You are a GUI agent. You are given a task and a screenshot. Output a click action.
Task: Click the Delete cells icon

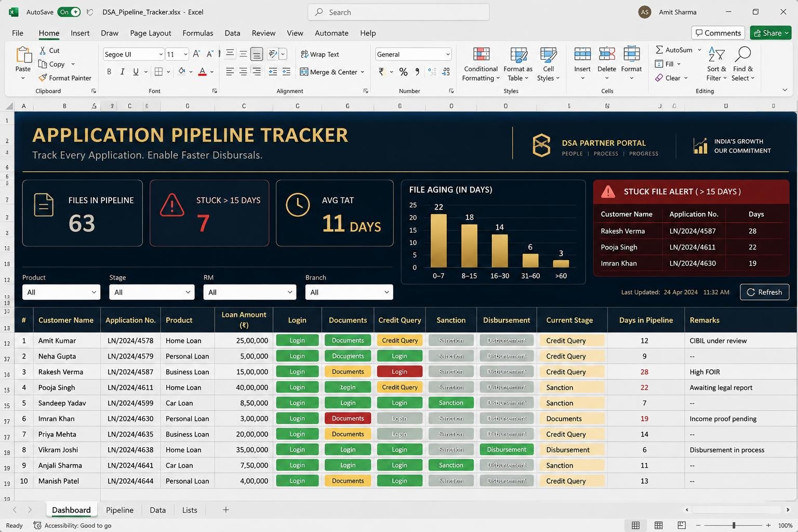pyautogui.click(x=607, y=55)
